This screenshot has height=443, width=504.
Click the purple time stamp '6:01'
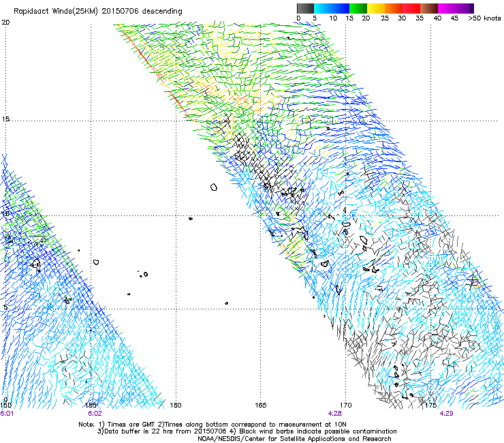[7, 414]
